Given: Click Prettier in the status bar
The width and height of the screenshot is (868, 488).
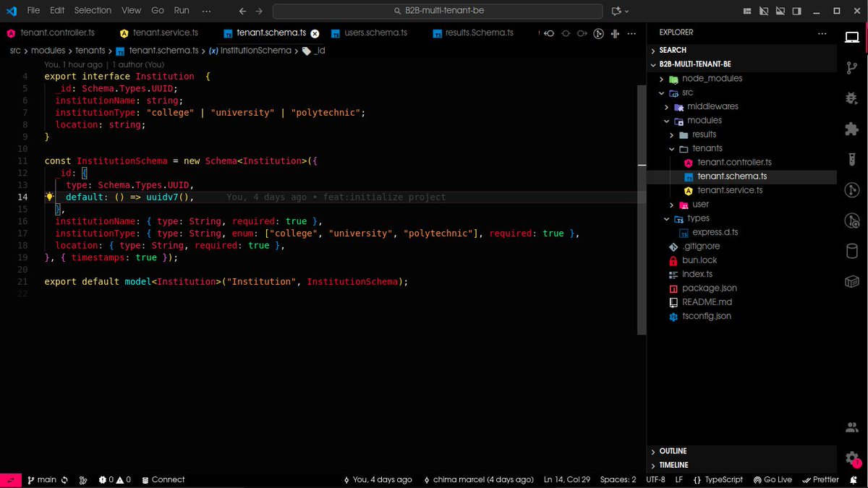Looking at the screenshot, I should pos(820,480).
